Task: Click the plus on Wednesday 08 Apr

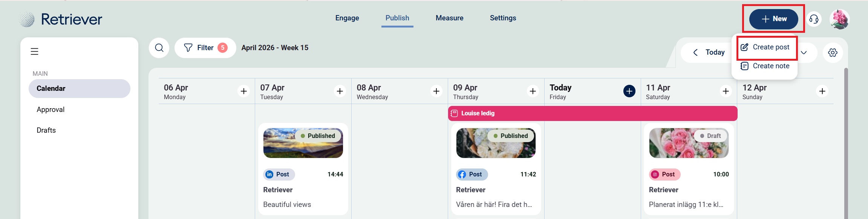Action: 436,91
